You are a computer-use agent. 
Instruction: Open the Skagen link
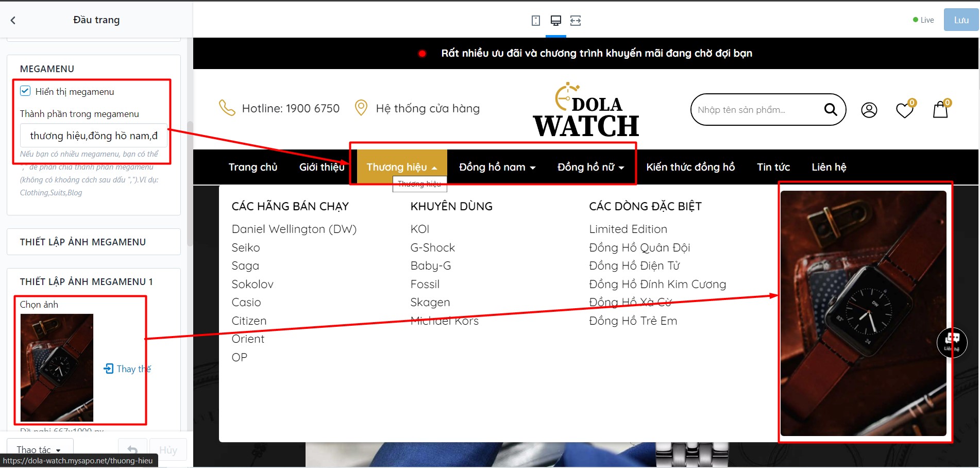pyautogui.click(x=430, y=302)
